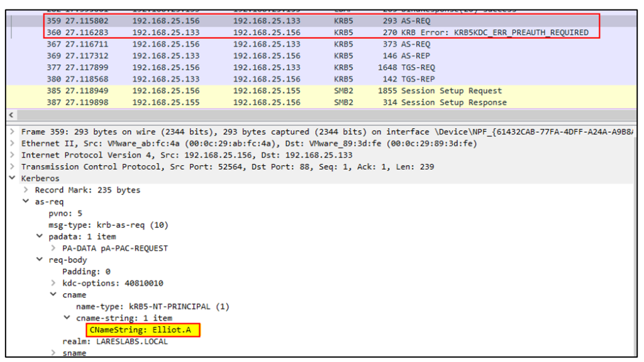This screenshot has width=644, height=362.
Task: Click the packet list horizontal scrollbar track
Action: point(326,116)
